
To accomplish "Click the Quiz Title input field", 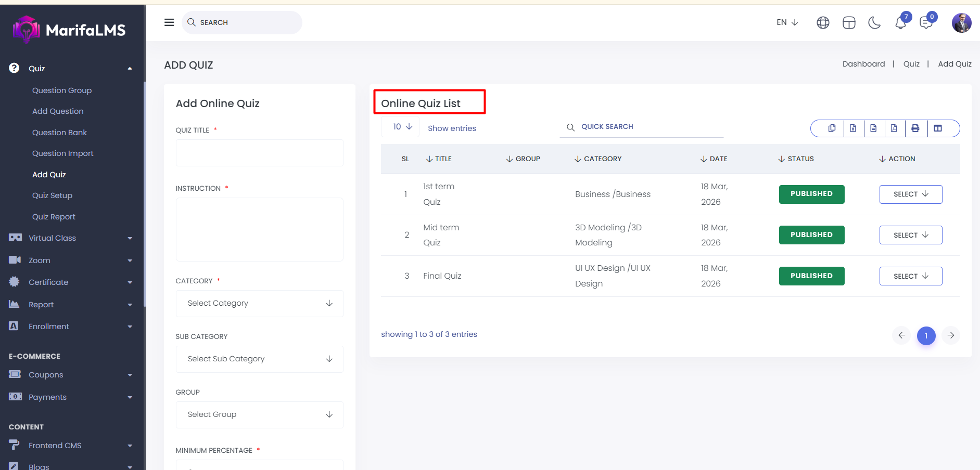I will click(259, 153).
